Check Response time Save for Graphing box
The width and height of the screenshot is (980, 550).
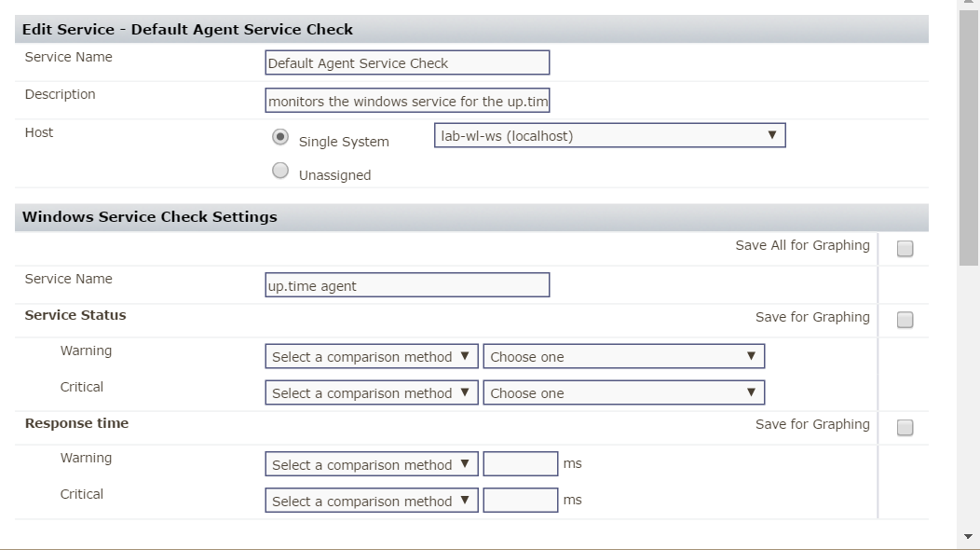pyautogui.click(x=905, y=428)
